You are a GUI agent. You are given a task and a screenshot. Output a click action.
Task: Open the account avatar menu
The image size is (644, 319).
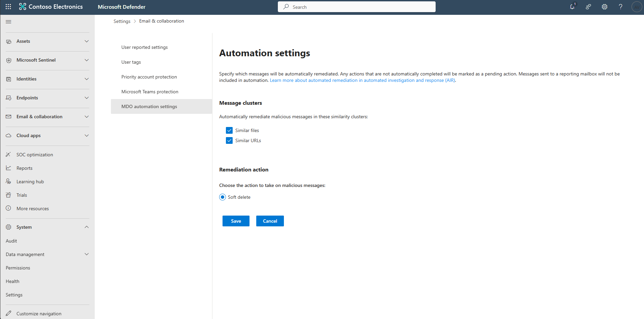tap(637, 7)
